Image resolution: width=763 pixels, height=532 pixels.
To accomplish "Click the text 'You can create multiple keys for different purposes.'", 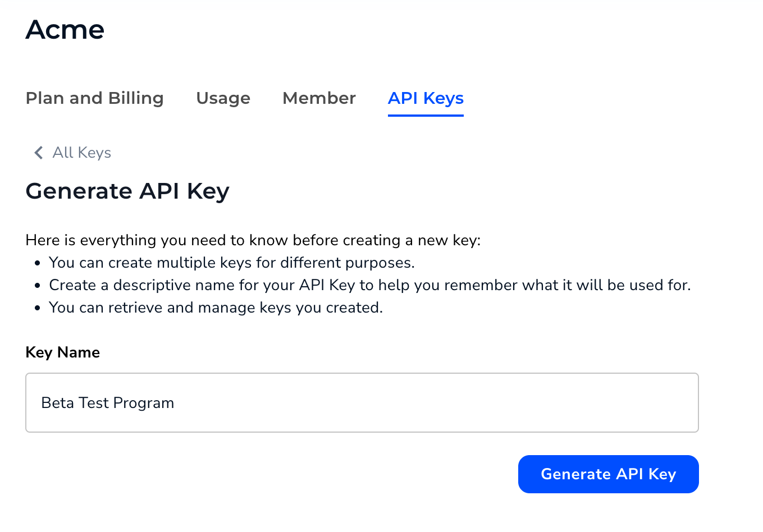I will pyautogui.click(x=232, y=263).
